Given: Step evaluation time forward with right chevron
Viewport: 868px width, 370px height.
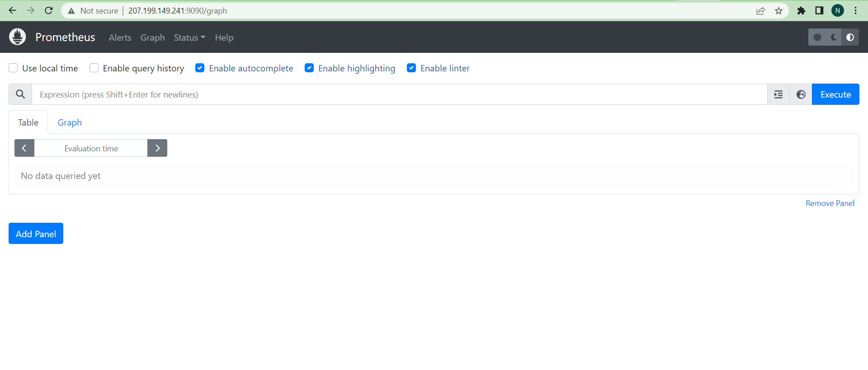Looking at the screenshot, I should pyautogui.click(x=157, y=148).
